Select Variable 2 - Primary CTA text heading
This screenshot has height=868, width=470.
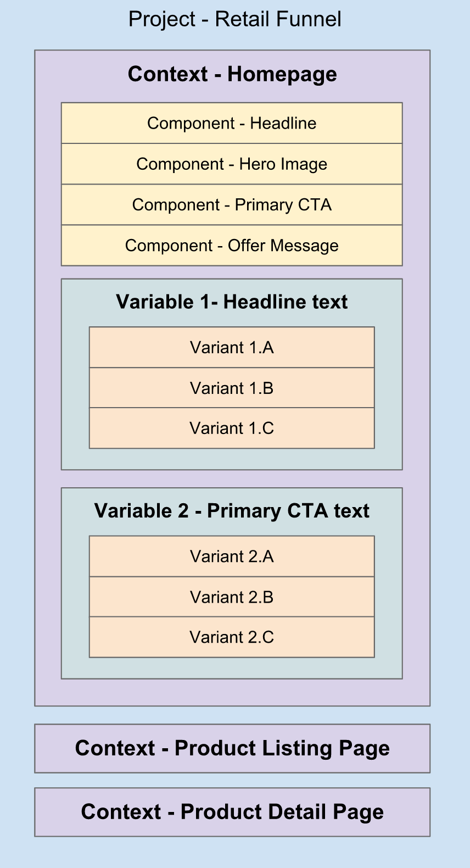232,511
